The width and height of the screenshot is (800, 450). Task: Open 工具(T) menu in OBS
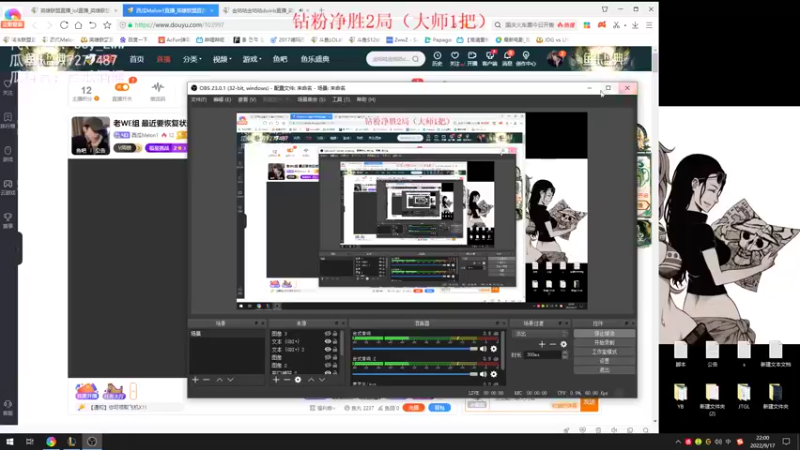341,99
